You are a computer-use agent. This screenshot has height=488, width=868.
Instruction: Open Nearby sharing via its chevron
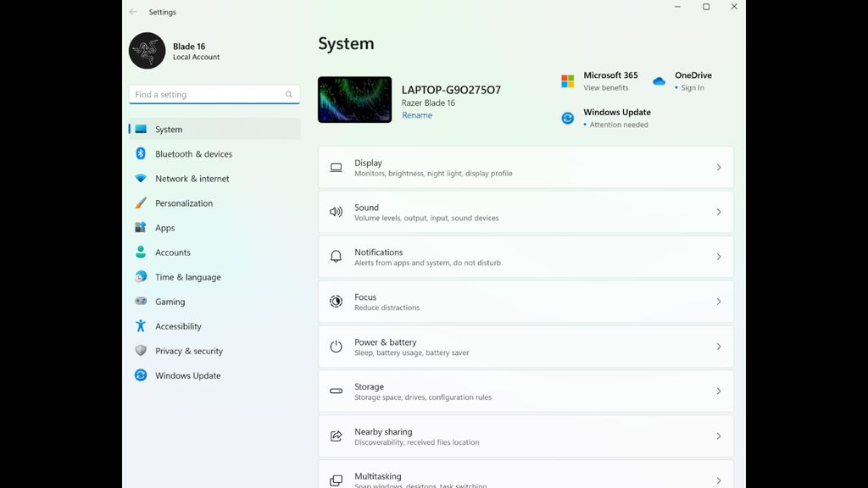[x=718, y=435]
